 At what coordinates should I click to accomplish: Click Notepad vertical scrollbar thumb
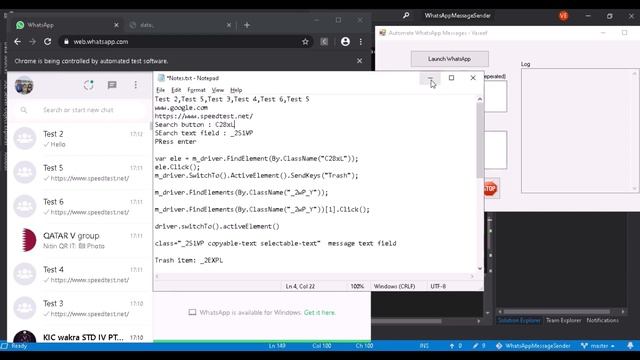[480, 140]
